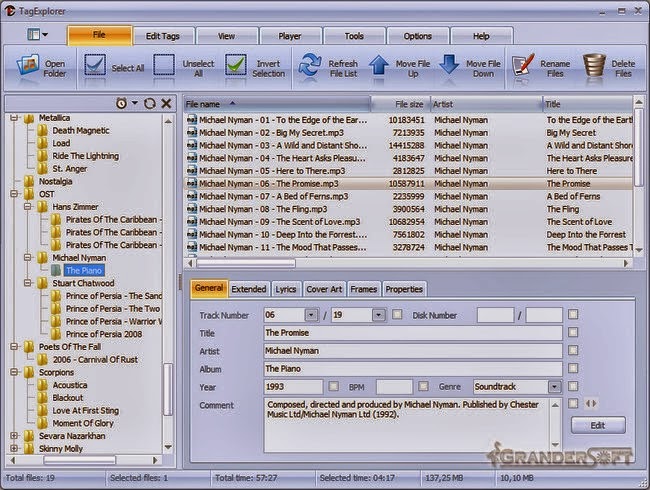Collapse the Hans Zimmer folder node
This screenshot has height=490, width=650.
[x=28, y=207]
